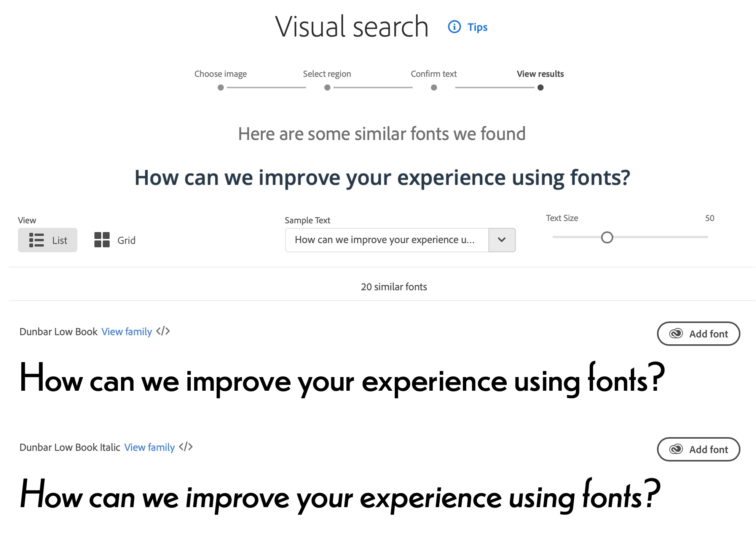756x541 pixels.
Task: Open the Sample Text dropdown arrow
Action: pyautogui.click(x=502, y=240)
